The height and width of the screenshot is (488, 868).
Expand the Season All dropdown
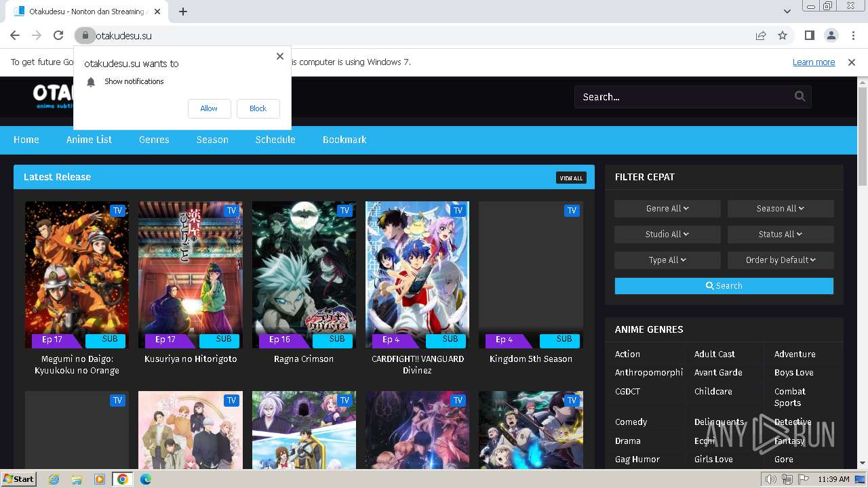781,209
